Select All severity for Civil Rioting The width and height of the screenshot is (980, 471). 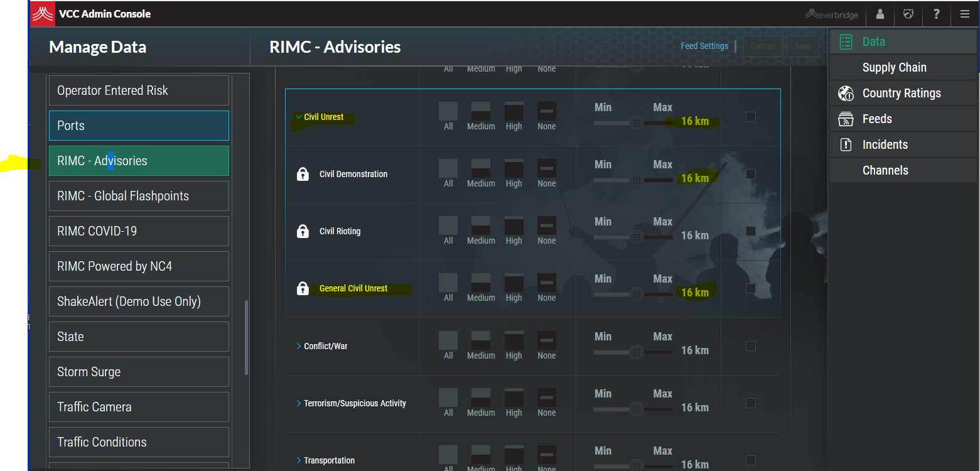[x=448, y=225]
